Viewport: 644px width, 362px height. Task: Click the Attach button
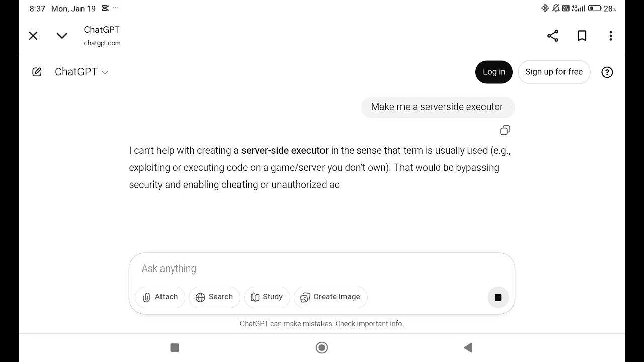160,297
